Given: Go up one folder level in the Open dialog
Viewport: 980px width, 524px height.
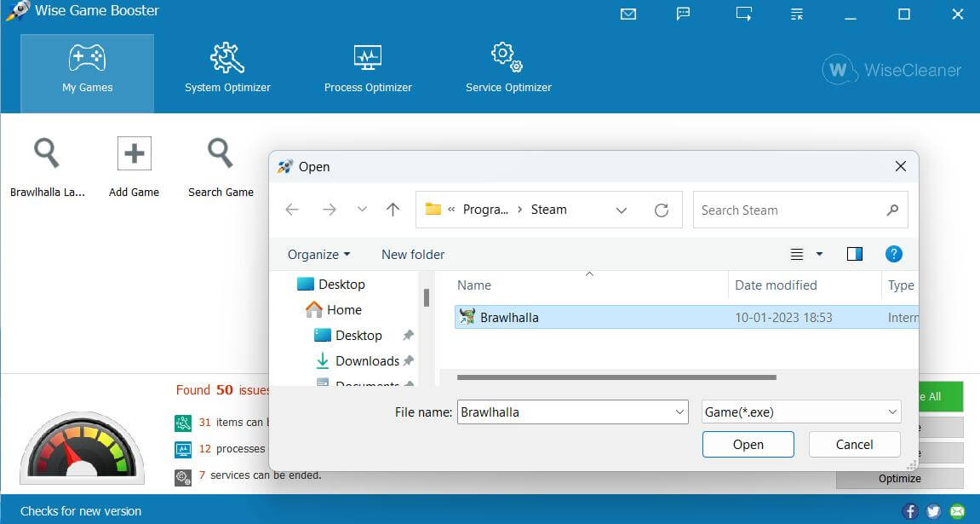Looking at the screenshot, I should coord(393,210).
